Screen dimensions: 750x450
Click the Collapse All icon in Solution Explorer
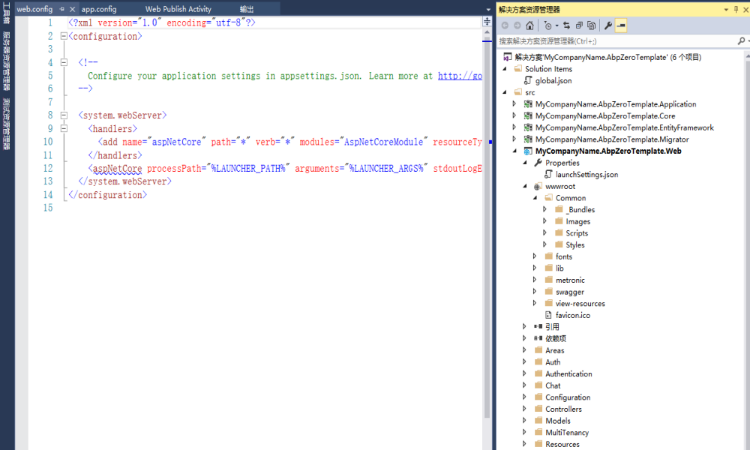pyautogui.click(x=579, y=25)
